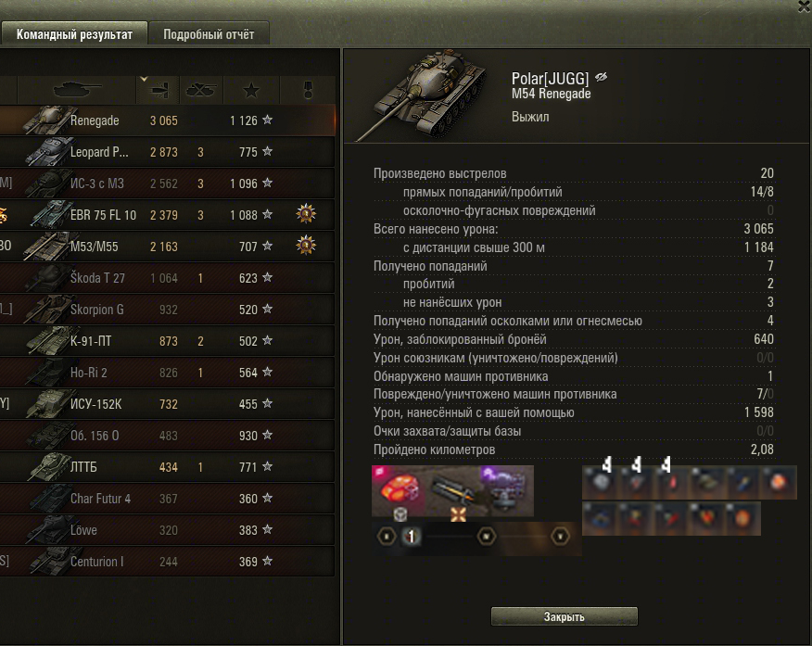Sort by the tank silhouette vehicle column
Image resolution: width=812 pixels, height=646 pixels.
pos(77,90)
